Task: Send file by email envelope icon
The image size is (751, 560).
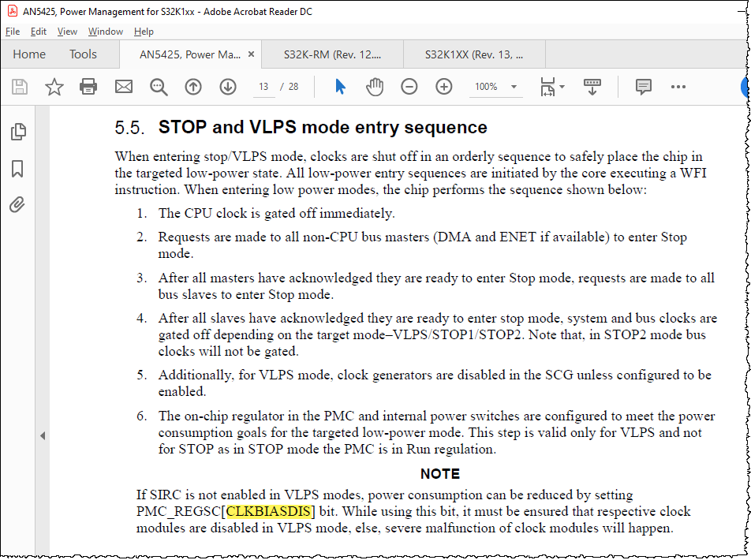Action: [124, 87]
